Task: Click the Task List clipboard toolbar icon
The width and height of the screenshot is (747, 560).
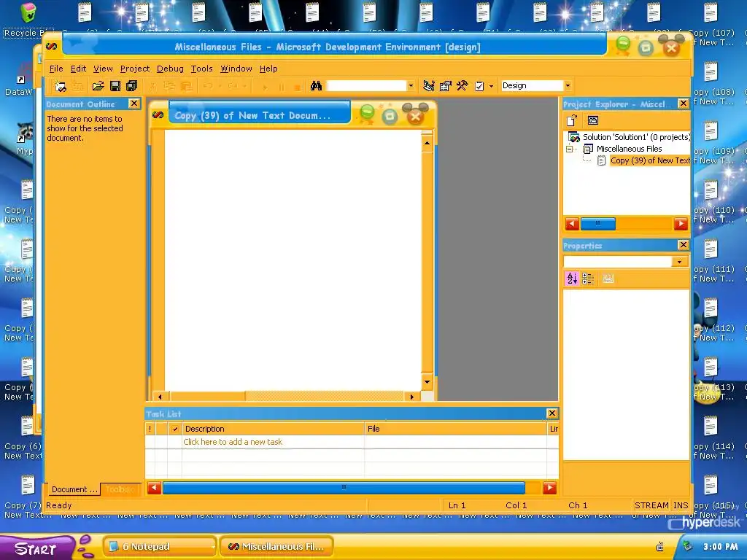Action: 479,86
